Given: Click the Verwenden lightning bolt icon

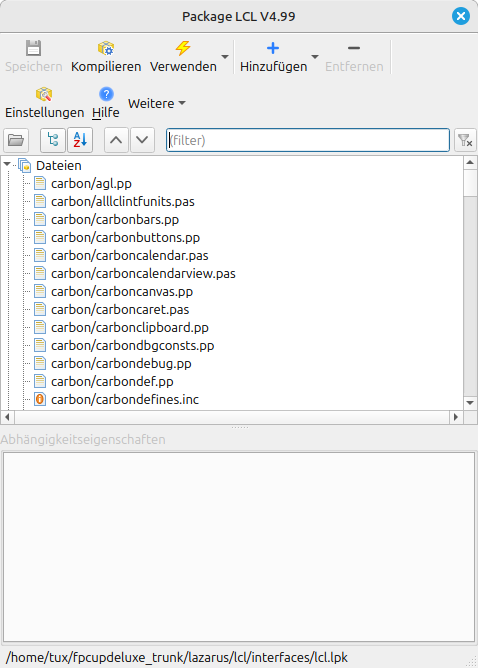Looking at the screenshot, I should point(183,48).
